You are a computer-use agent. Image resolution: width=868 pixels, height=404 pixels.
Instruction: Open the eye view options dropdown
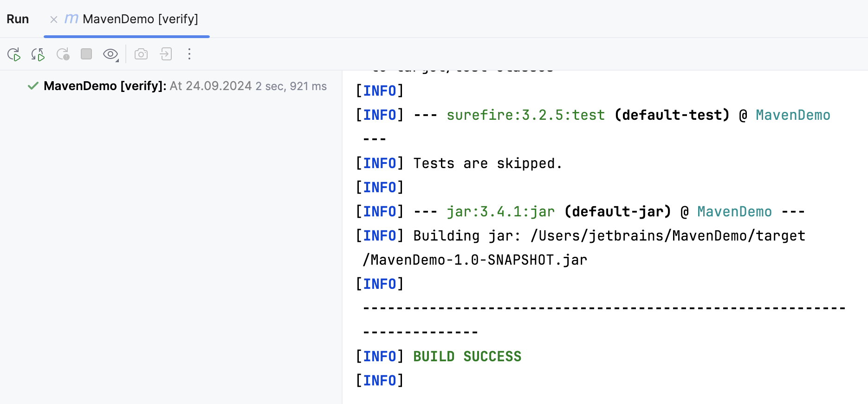(110, 54)
